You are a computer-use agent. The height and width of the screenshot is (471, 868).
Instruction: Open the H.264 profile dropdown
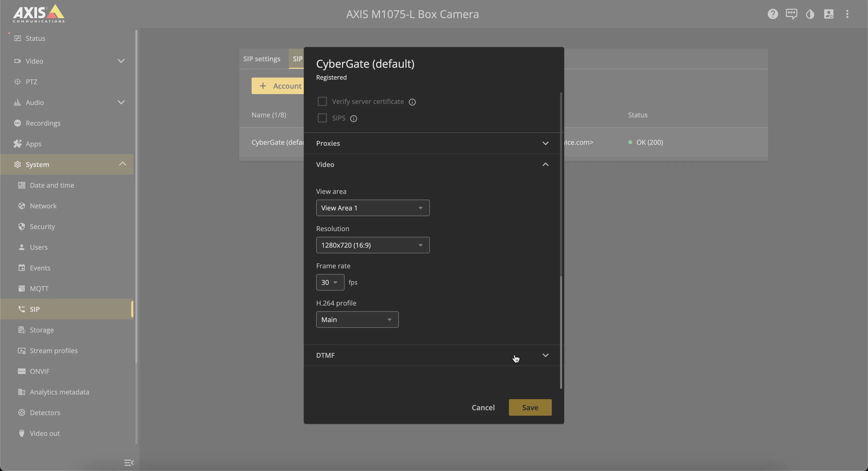click(357, 319)
